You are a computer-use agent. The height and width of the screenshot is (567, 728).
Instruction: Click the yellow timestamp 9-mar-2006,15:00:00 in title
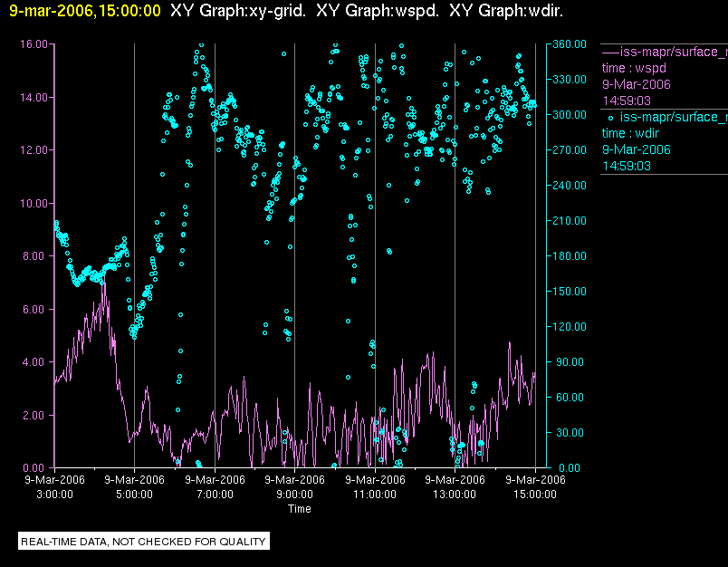tap(85, 11)
